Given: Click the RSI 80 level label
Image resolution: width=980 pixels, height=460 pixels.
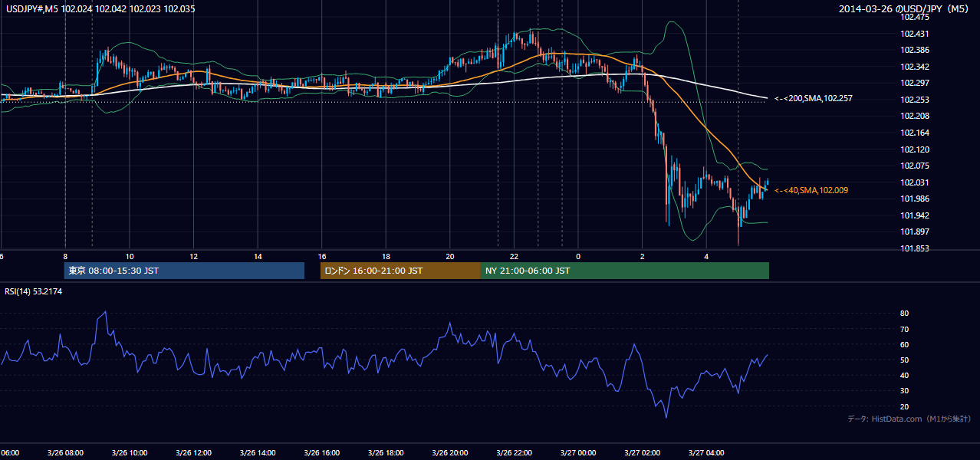Looking at the screenshot, I should pyautogui.click(x=905, y=314).
